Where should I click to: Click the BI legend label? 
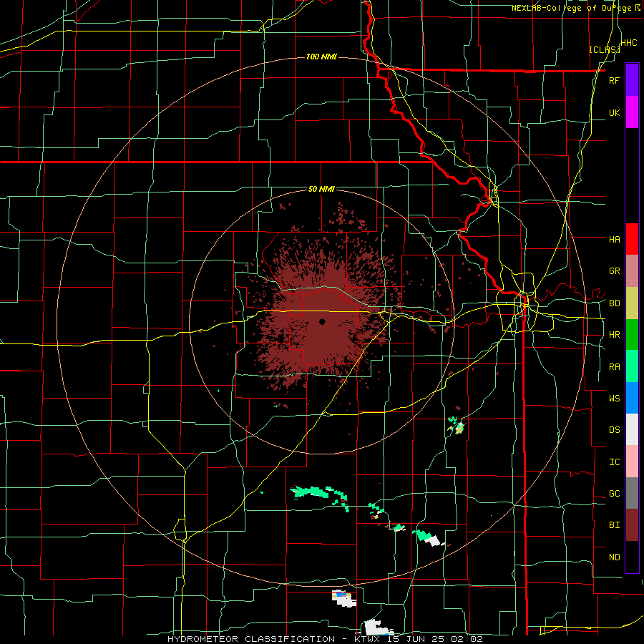point(615,525)
